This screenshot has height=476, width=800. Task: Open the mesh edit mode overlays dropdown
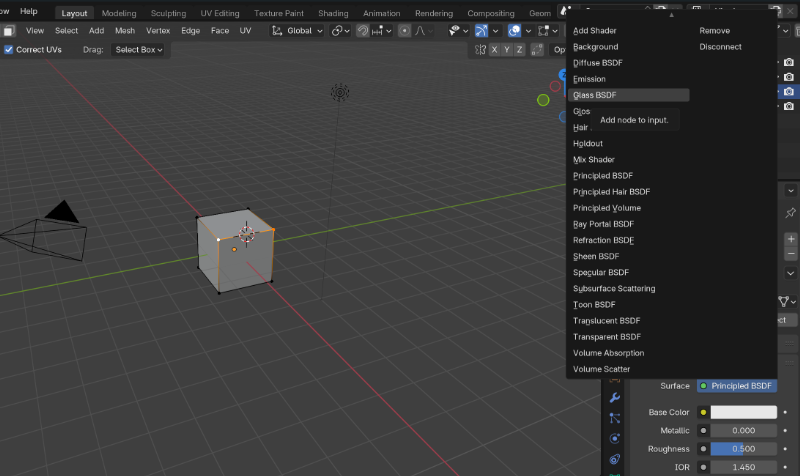click(548, 31)
